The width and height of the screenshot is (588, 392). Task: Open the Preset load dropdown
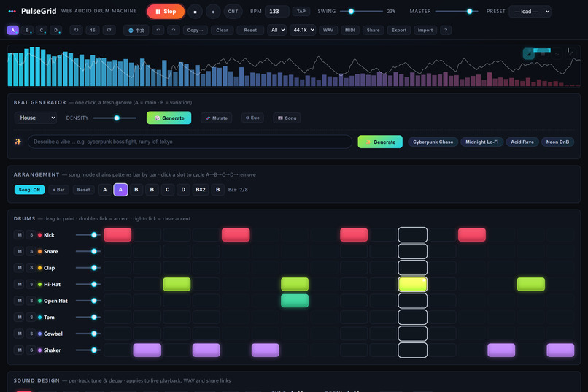[x=530, y=12]
